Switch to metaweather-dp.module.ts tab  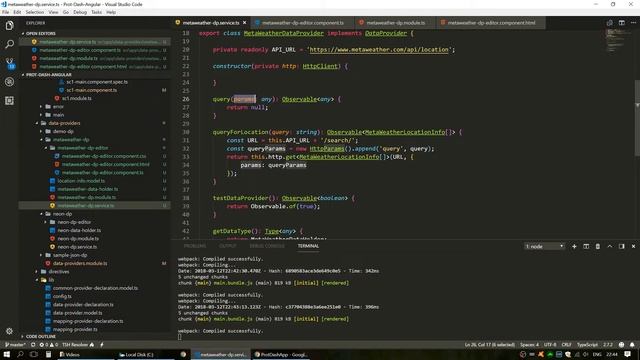[x=395, y=23]
